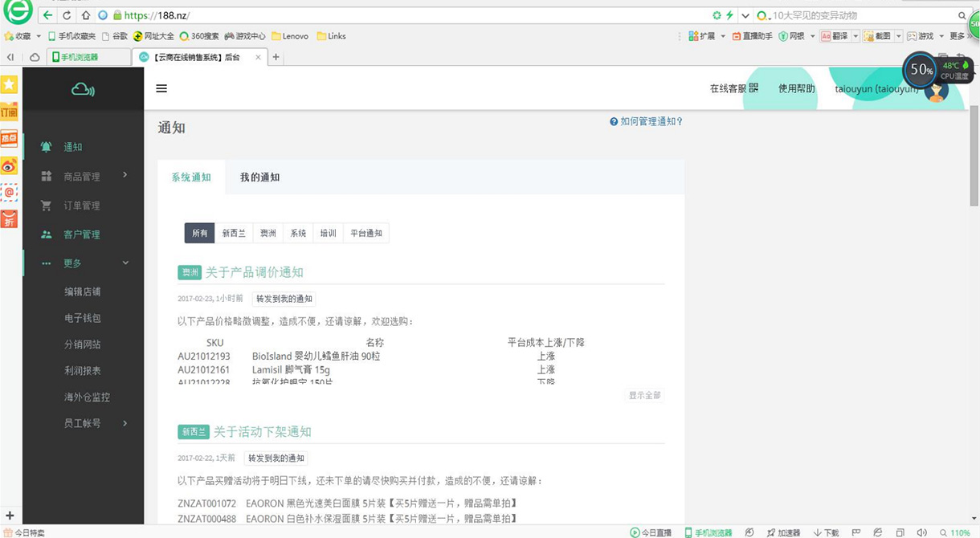The width and height of the screenshot is (980, 538).
Task: Click 转发到我的通知 for 产品调价通知
Action: [284, 299]
